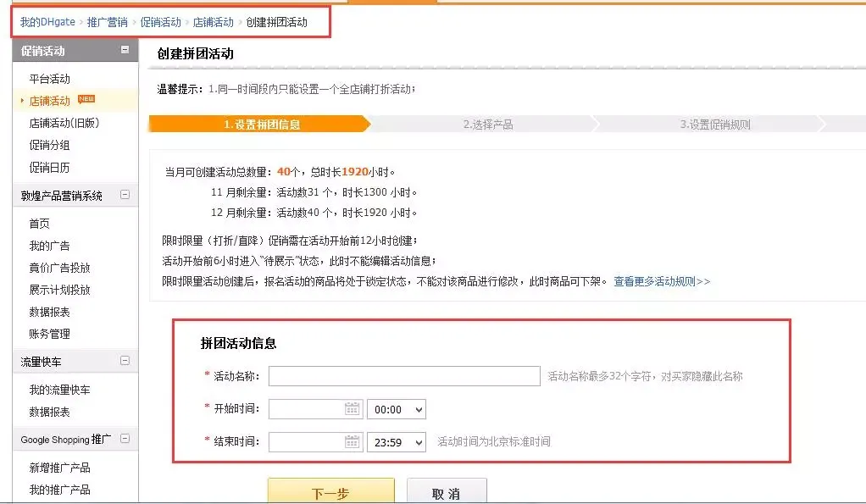Open 我的推广产品 in sidebar
Image resolution: width=866 pixels, height=504 pixels.
tap(59, 490)
